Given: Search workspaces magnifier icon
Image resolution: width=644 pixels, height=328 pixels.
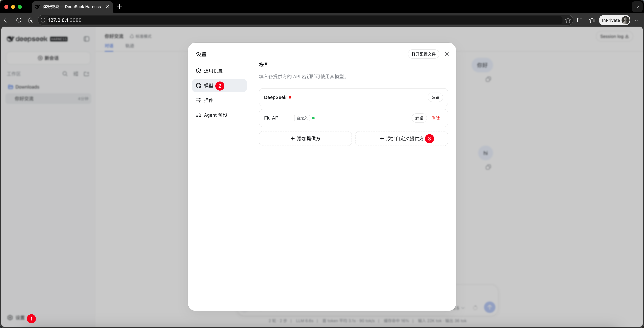Looking at the screenshot, I should tap(65, 74).
